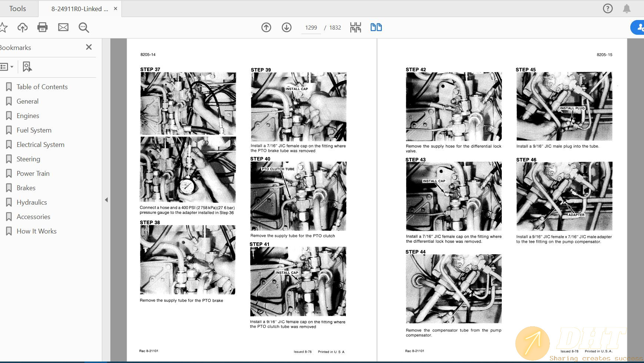644x363 pixels.
Task: Open the find text magnifier tool
Action: click(84, 27)
